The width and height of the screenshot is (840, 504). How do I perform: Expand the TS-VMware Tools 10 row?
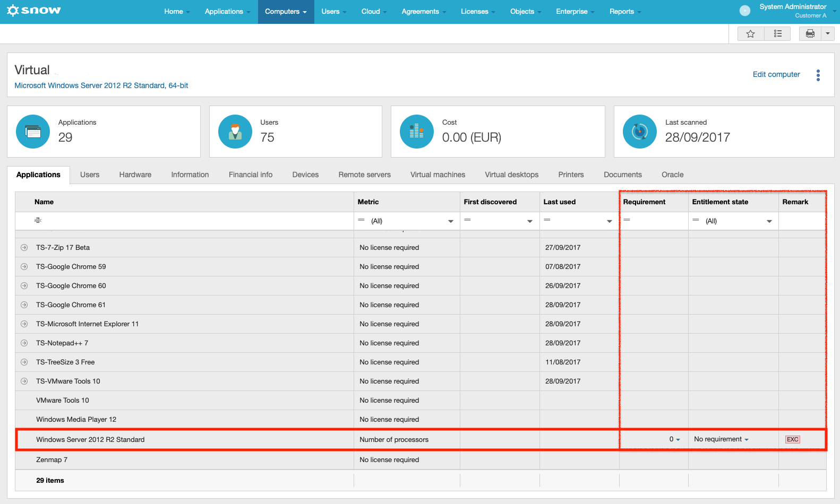24,381
